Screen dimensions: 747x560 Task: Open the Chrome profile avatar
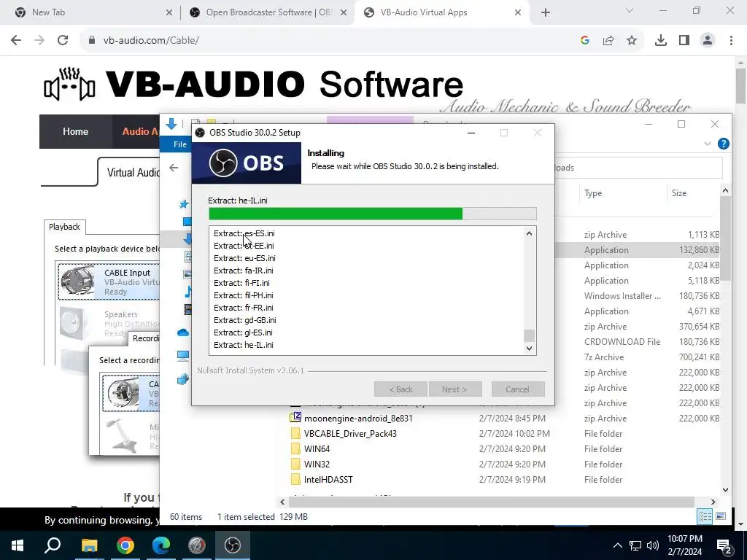(x=708, y=41)
